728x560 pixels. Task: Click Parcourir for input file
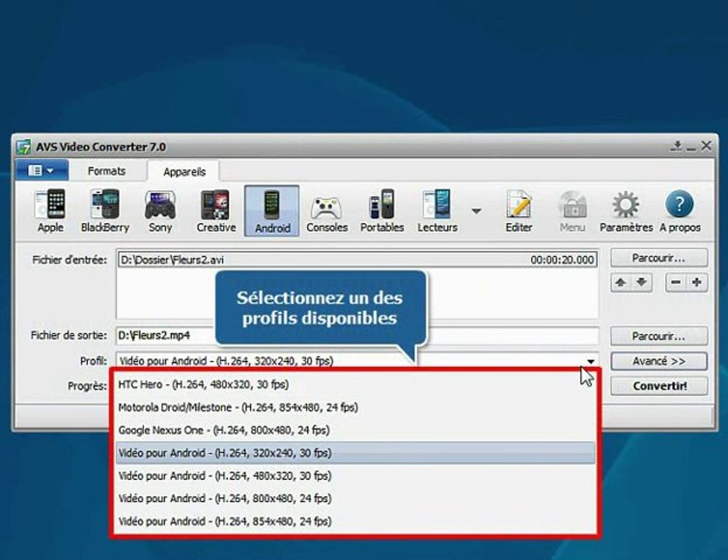point(659,257)
